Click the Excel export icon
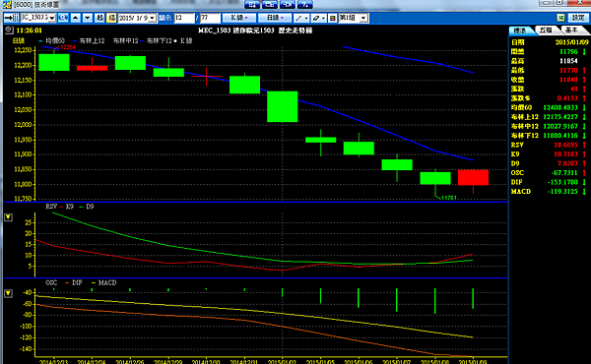This screenshot has width=591, height=364. coord(560,18)
